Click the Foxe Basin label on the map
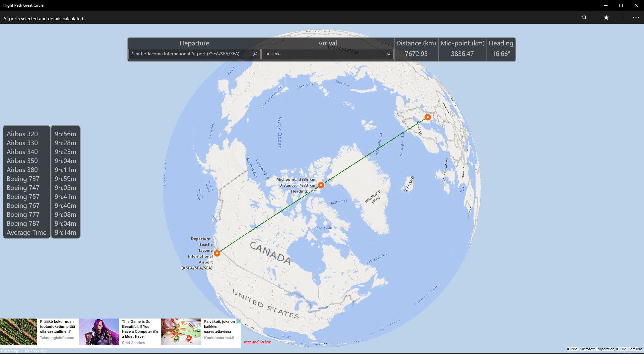Screen dimensions: 644x354 323,228
